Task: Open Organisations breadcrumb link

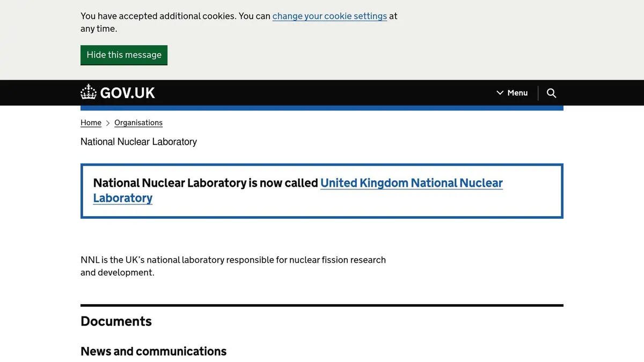Action: tap(138, 123)
